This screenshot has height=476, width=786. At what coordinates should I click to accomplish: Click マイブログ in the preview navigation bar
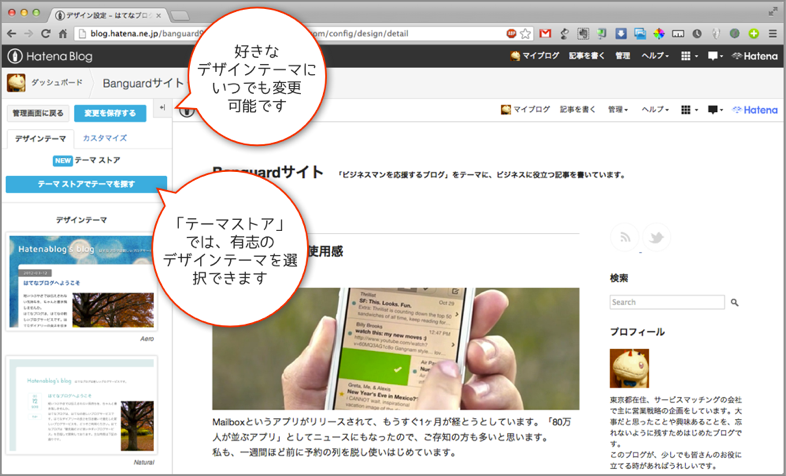525,109
